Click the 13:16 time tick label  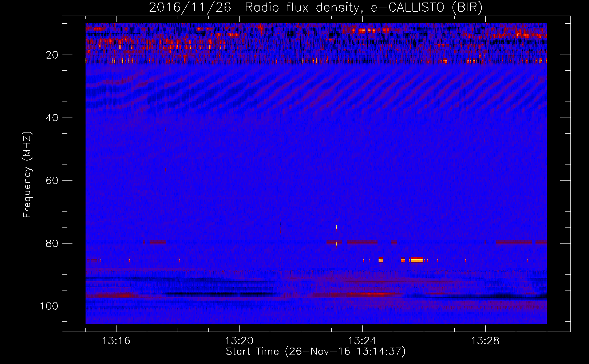[x=116, y=341]
